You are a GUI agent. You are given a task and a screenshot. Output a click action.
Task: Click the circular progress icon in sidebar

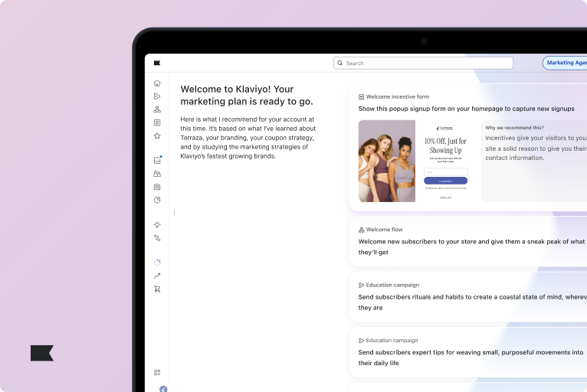(x=157, y=263)
